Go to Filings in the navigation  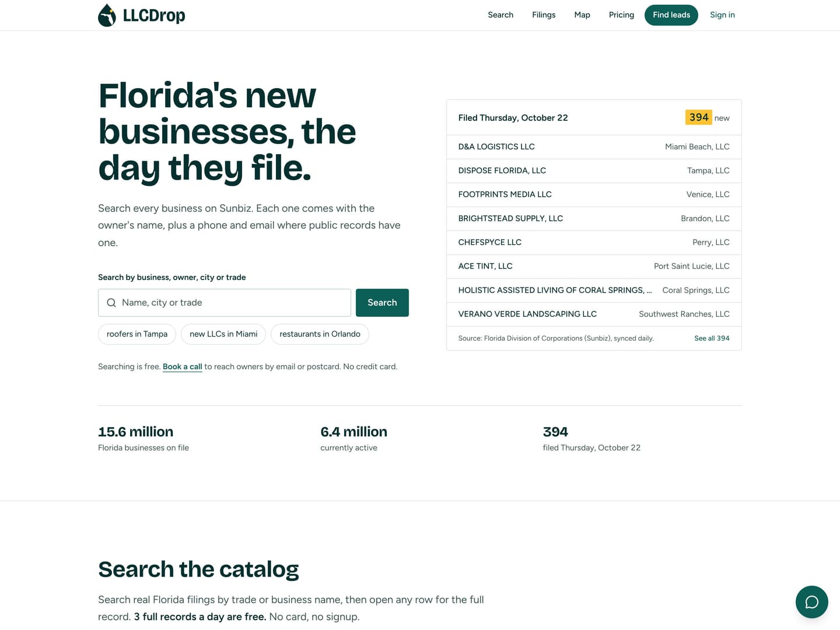pos(544,15)
